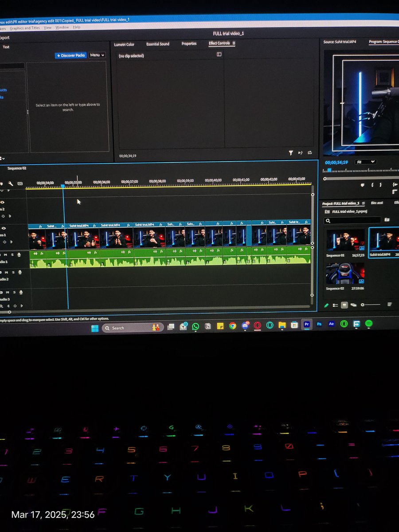The width and height of the screenshot is (399, 532).
Task: Mute the Audio 3 track
Action: coord(8,292)
